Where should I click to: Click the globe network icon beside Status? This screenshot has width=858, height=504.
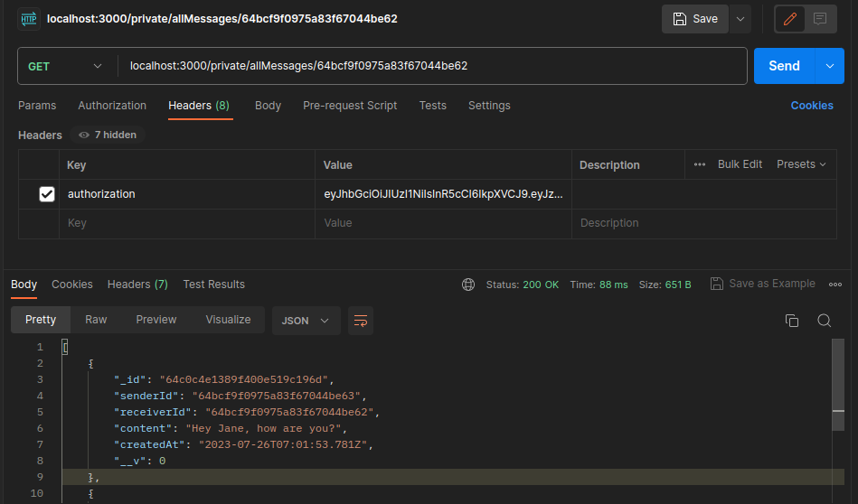(x=468, y=285)
